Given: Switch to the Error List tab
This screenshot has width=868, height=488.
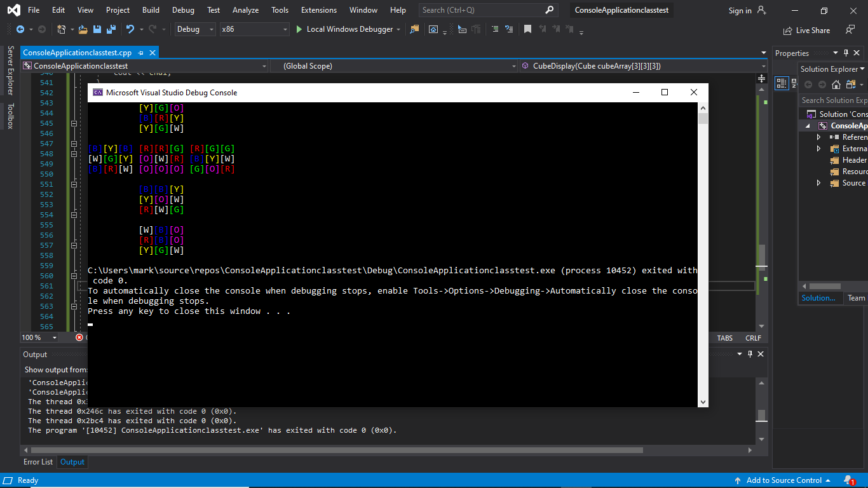Looking at the screenshot, I should [x=38, y=462].
